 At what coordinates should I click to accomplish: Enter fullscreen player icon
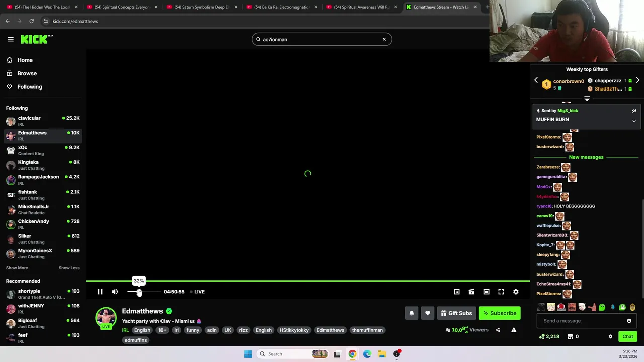[501, 292]
